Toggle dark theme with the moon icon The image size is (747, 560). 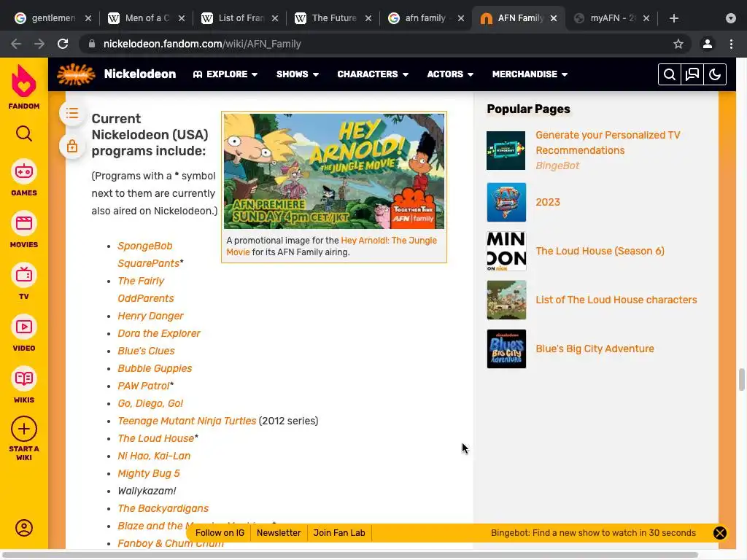tap(715, 74)
